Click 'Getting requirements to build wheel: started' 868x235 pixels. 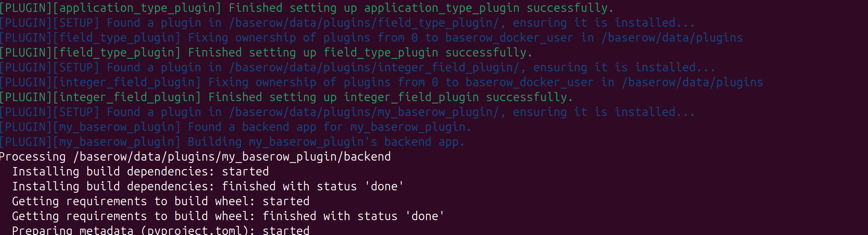click(x=161, y=202)
